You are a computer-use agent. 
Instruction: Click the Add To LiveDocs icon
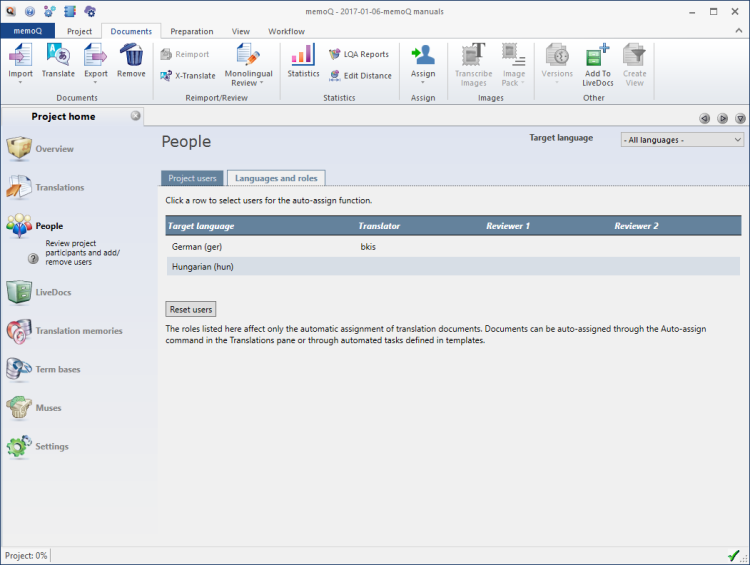598,56
